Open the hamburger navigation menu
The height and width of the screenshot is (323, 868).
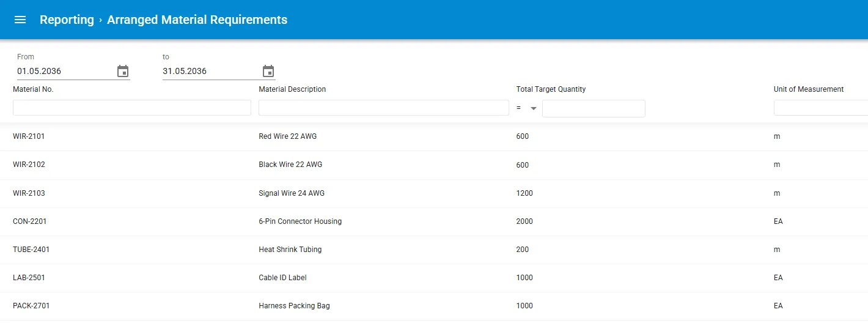[x=20, y=20]
